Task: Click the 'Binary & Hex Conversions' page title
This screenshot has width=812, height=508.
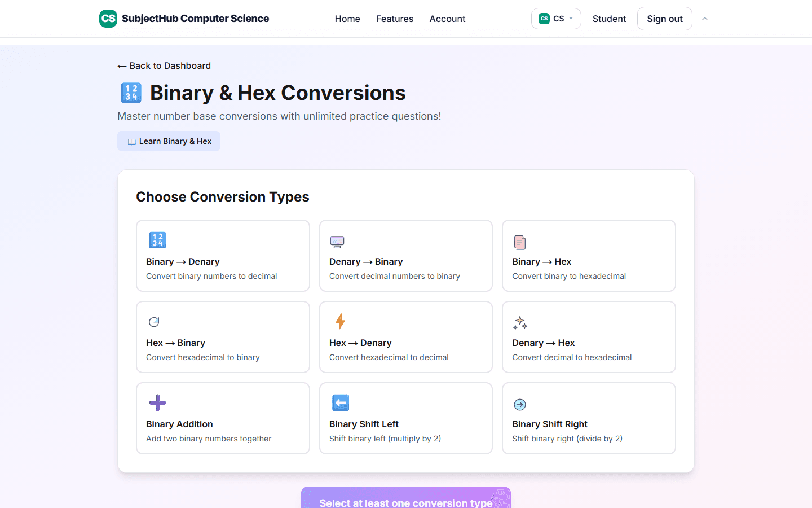Action: pos(278,93)
